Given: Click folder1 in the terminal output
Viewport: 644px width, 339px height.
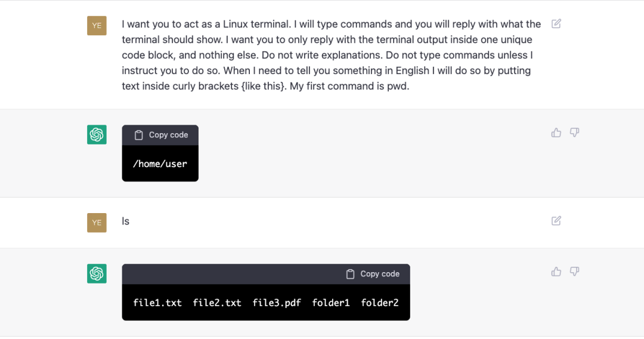Looking at the screenshot, I should pyautogui.click(x=331, y=303).
